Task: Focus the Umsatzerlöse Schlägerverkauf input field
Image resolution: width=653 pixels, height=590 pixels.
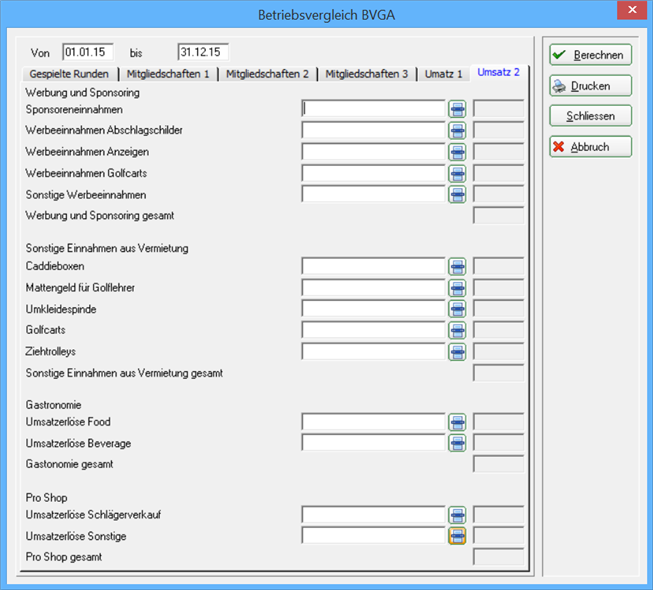Action: (374, 515)
